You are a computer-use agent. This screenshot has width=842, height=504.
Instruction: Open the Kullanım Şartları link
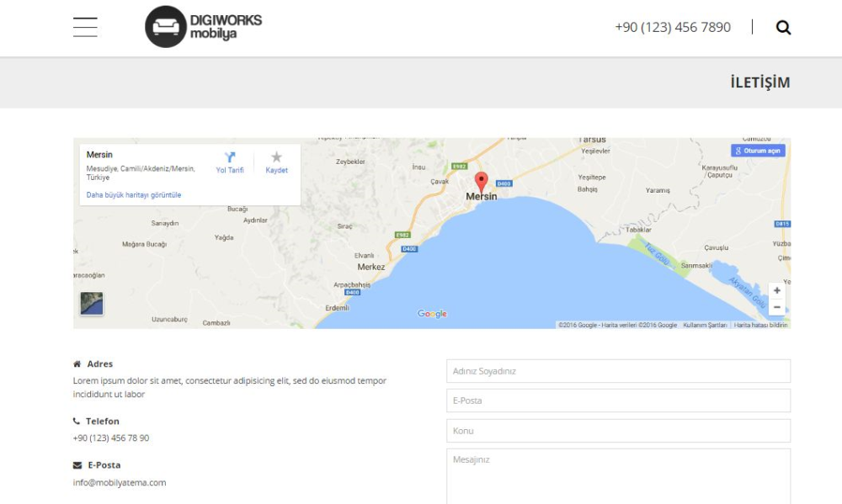pyautogui.click(x=705, y=325)
